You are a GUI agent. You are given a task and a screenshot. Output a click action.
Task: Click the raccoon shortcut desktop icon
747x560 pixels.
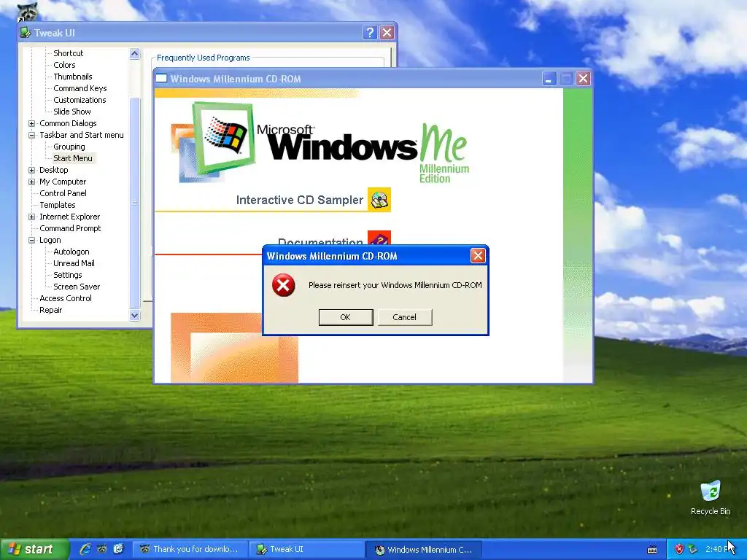coord(27,12)
